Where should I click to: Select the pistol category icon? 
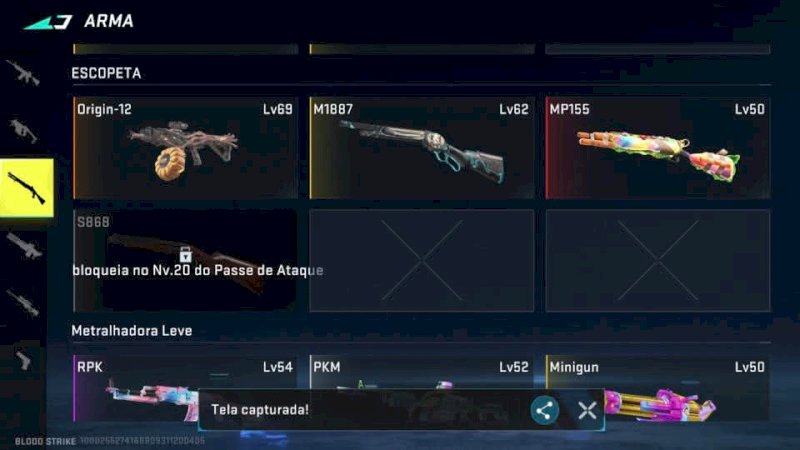pos(23,360)
